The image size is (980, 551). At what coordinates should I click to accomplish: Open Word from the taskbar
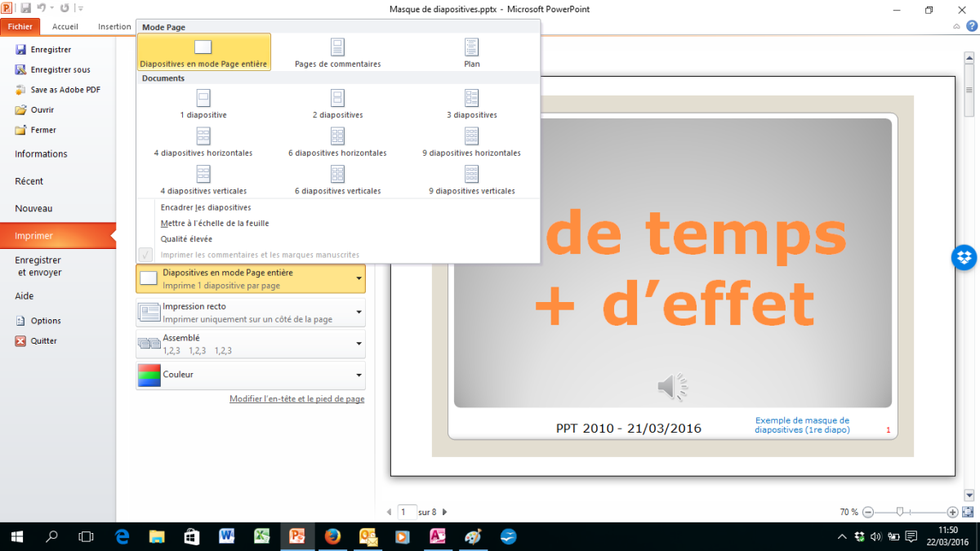(227, 536)
